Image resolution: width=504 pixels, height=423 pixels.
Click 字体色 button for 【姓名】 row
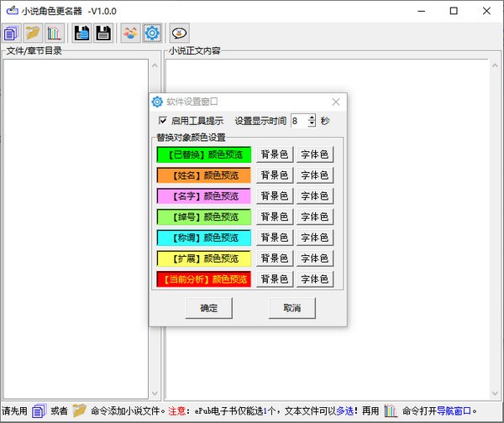point(315,175)
